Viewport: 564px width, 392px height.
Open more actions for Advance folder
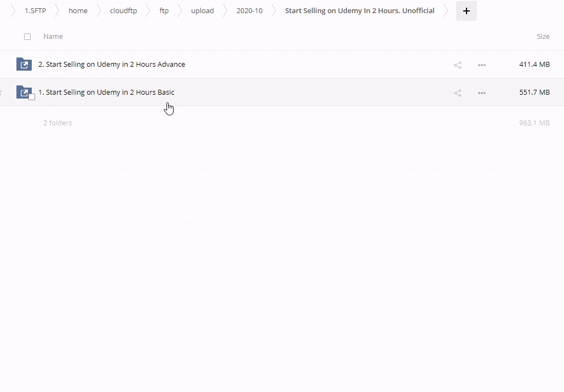(482, 65)
